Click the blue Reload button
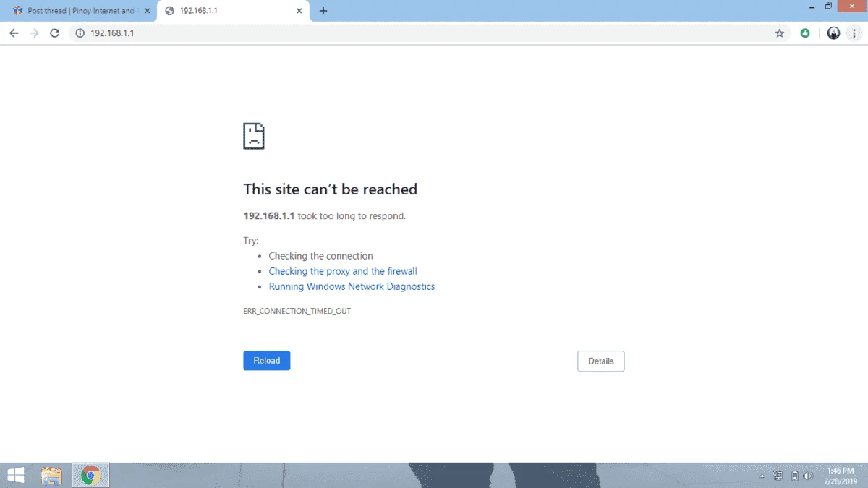The height and width of the screenshot is (488, 868). [266, 360]
